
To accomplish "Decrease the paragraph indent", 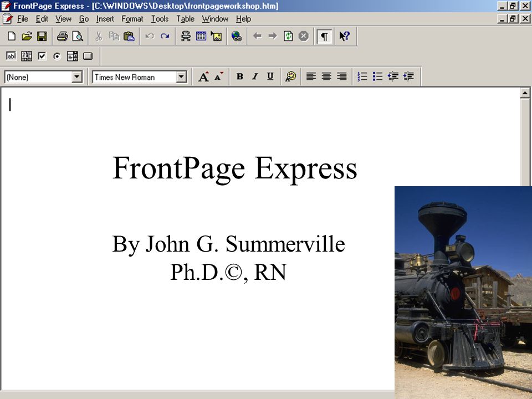I will (393, 76).
